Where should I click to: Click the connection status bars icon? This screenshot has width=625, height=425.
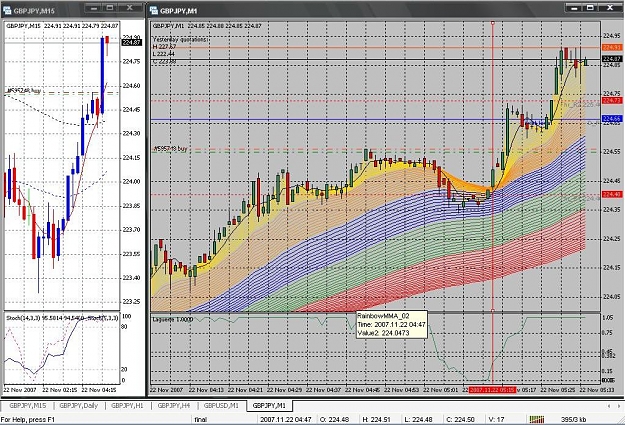coord(537,419)
